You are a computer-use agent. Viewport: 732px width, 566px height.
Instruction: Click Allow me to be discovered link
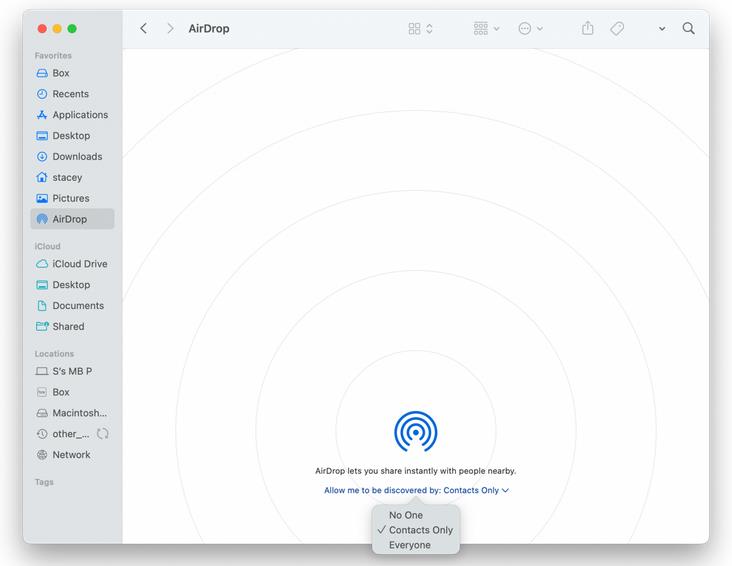coord(416,490)
